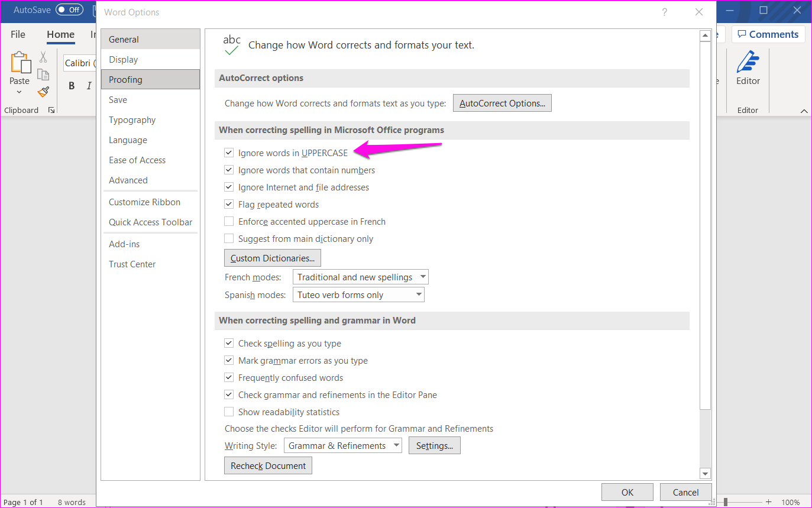Click the scrollbar down arrow in options pane
The image size is (812, 508).
tap(705, 473)
